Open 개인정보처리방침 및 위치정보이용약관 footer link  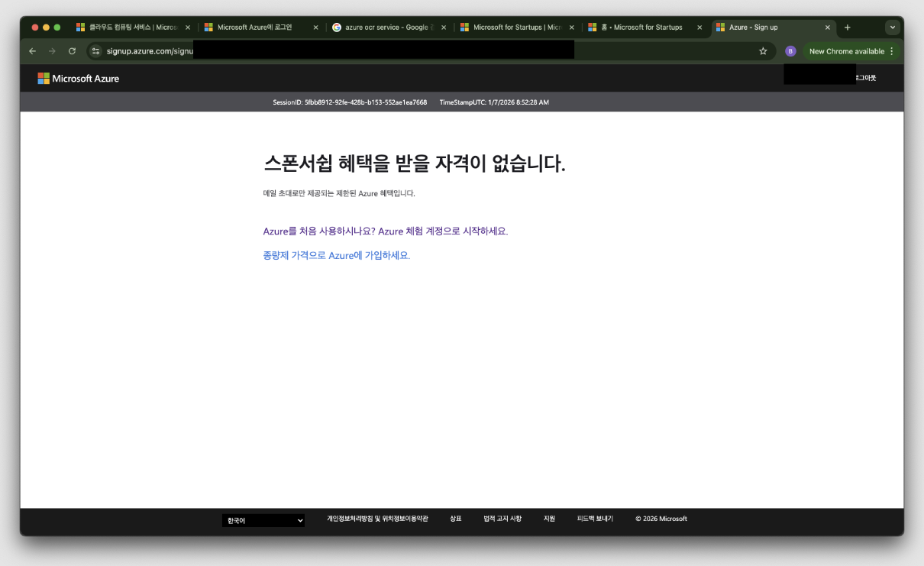tap(377, 519)
